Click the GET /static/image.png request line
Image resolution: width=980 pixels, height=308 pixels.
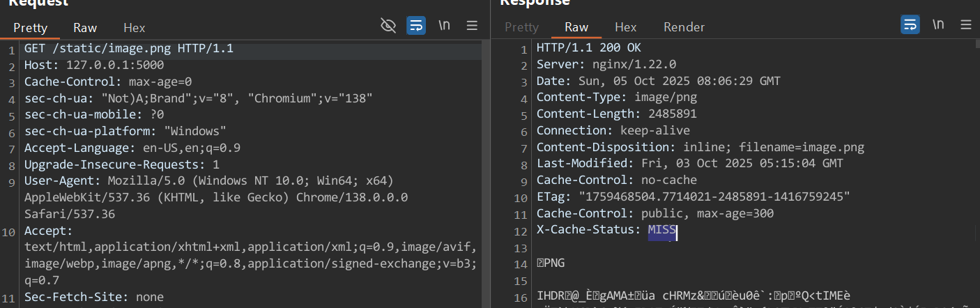pos(129,49)
